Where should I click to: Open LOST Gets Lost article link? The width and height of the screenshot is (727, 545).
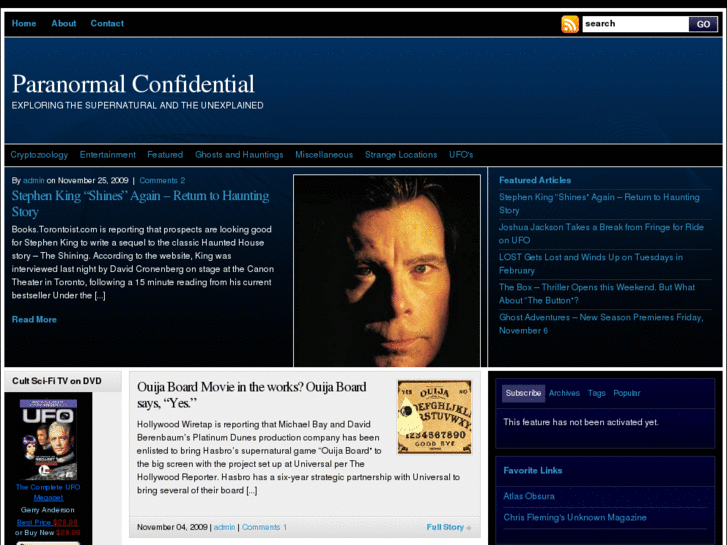click(591, 264)
